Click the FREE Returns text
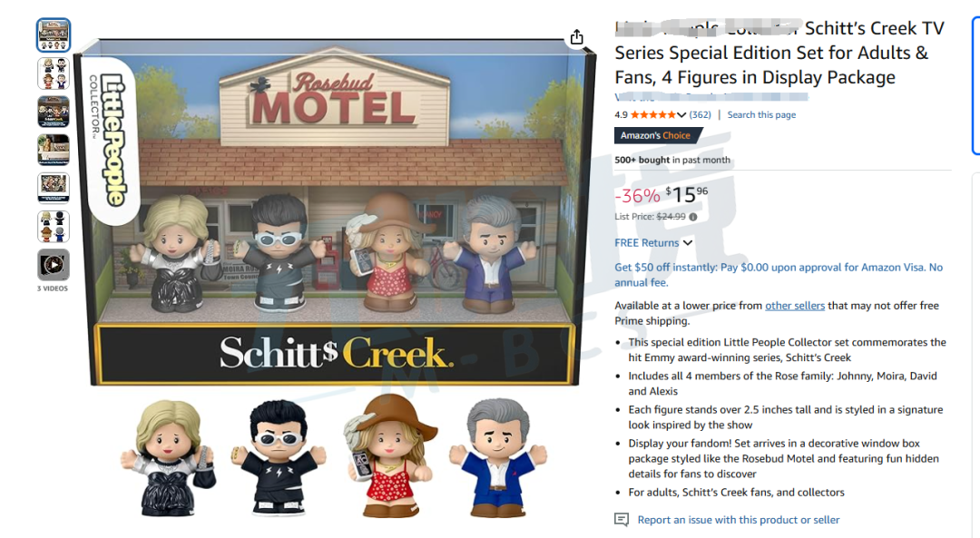Image resolution: width=980 pixels, height=538 pixels. coord(646,242)
